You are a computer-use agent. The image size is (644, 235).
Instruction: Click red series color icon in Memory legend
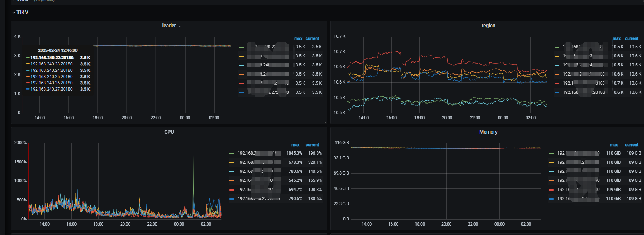pyautogui.click(x=551, y=190)
